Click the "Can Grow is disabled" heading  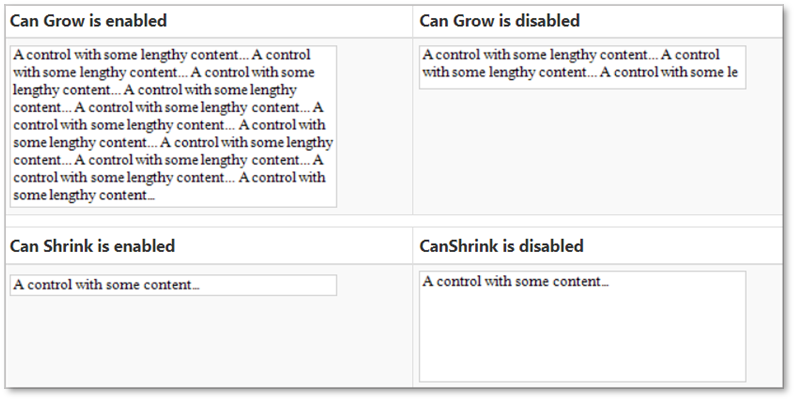(x=499, y=21)
